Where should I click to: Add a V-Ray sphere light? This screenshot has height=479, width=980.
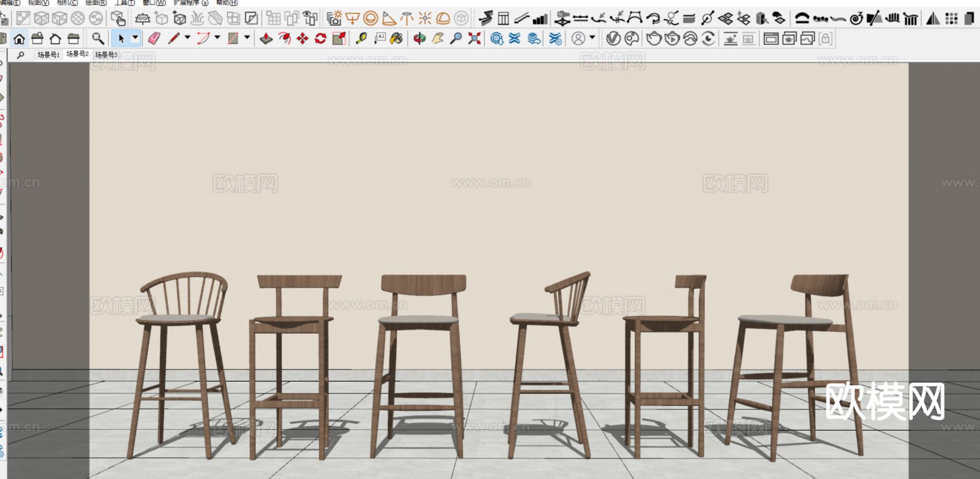tap(370, 19)
